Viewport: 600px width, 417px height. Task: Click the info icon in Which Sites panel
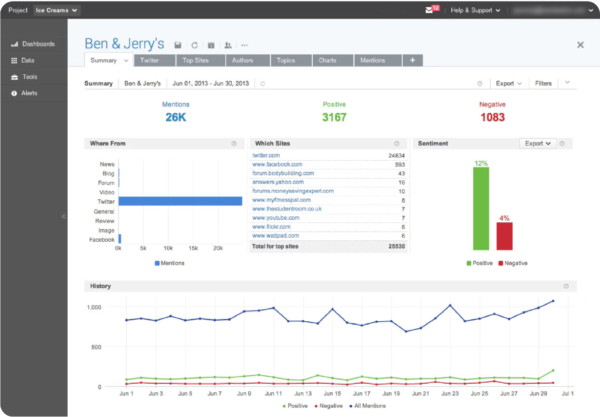pos(396,143)
